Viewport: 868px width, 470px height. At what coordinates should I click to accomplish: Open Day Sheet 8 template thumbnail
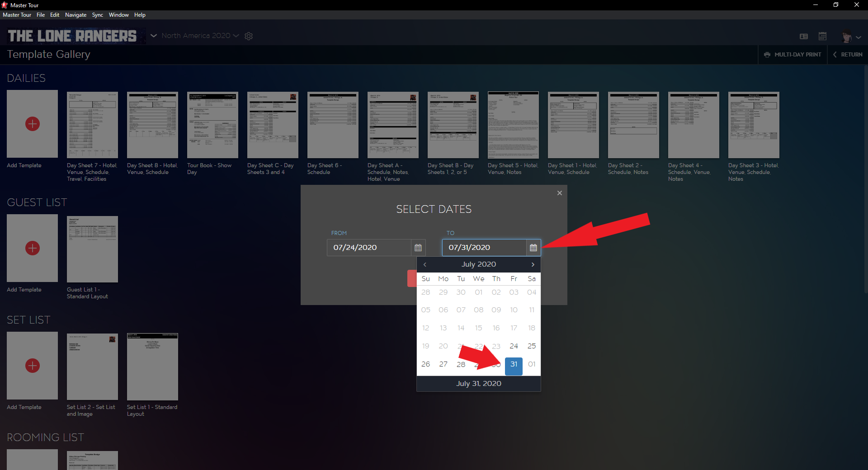[x=152, y=125]
